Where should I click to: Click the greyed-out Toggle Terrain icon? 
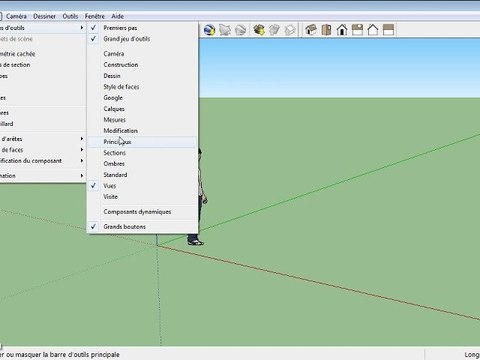(x=225, y=30)
